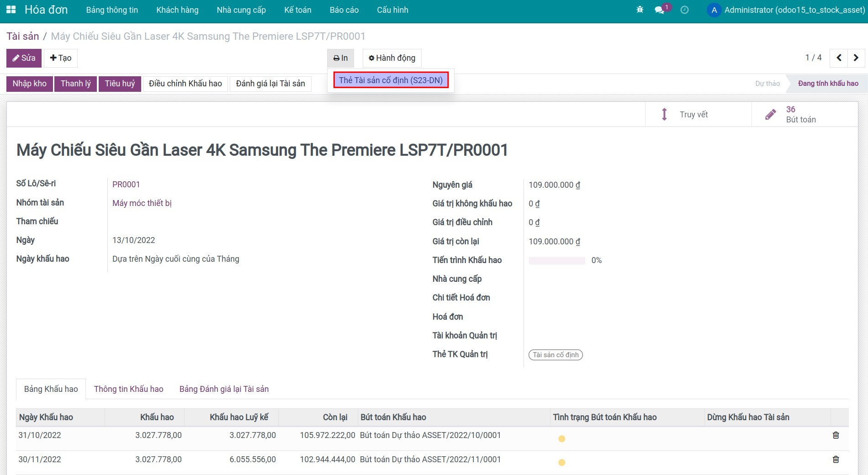Delete the 31/10/2022 depreciation line
Screen dimensions: 868x475
pyautogui.click(x=836, y=435)
